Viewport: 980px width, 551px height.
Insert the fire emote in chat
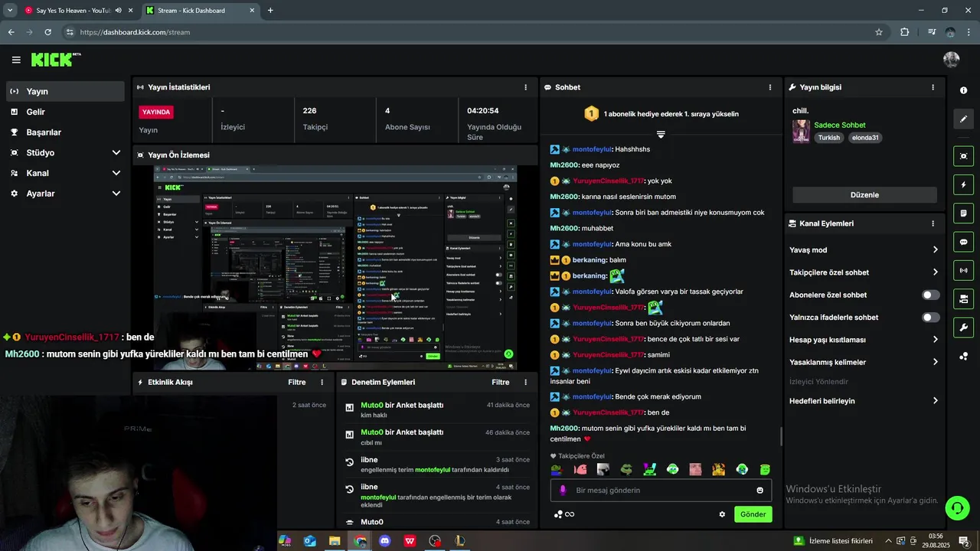[x=718, y=469]
